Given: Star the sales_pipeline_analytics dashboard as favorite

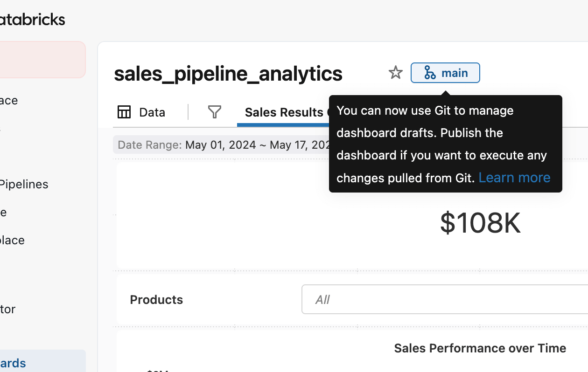Looking at the screenshot, I should (x=395, y=73).
